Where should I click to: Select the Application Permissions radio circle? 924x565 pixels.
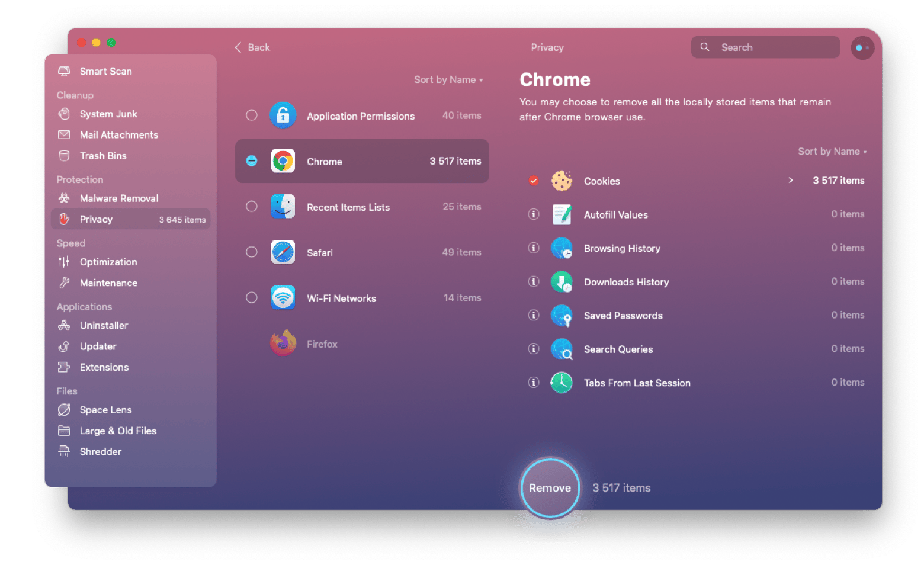(252, 115)
